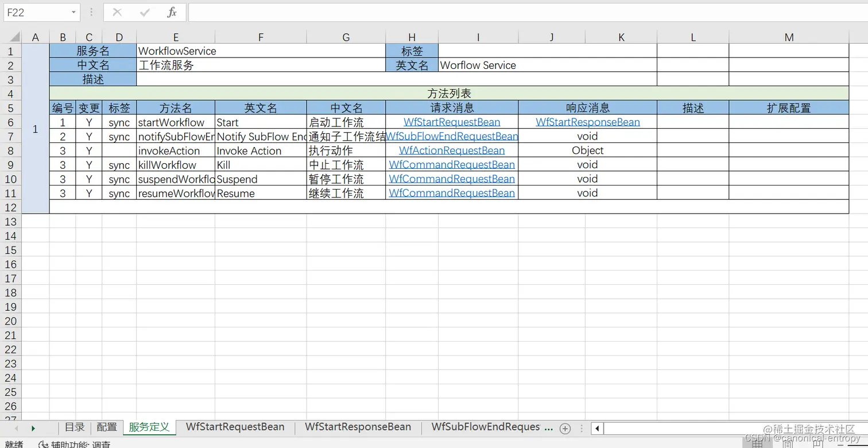Click the ellipsis for more sheet tabs
The width and height of the screenshot is (868, 448).
pyautogui.click(x=548, y=428)
